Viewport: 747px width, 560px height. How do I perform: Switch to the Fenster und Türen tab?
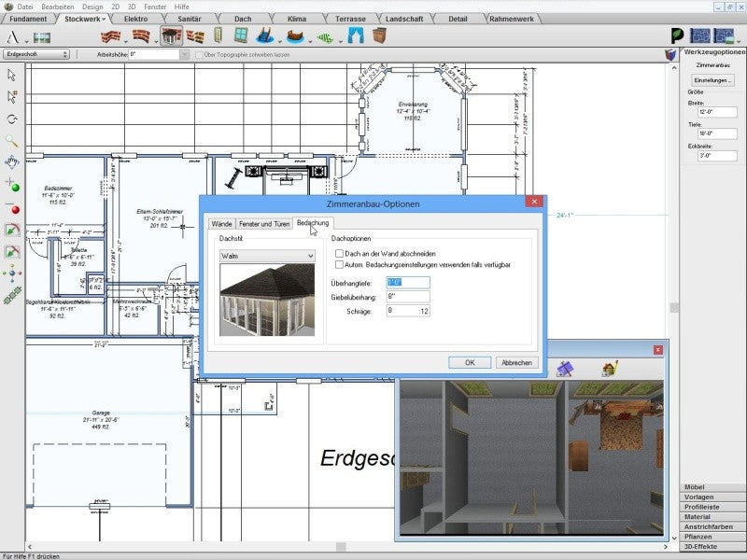point(264,224)
